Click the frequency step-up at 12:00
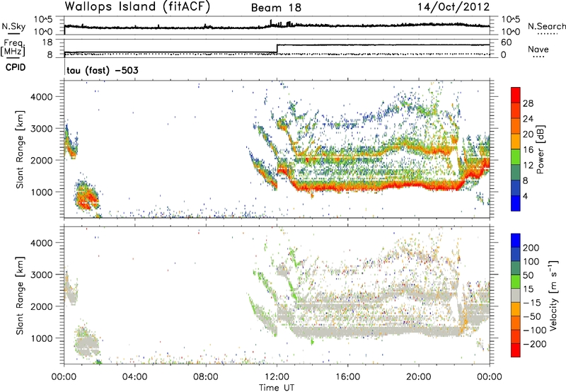This screenshot has width=566, height=392. click(x=277, y=49)
